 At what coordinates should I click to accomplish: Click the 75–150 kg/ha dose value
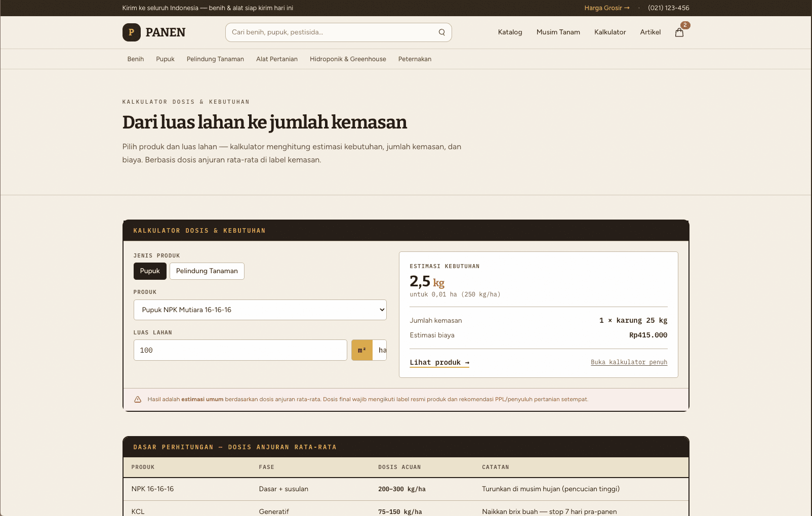pos(400,511)
